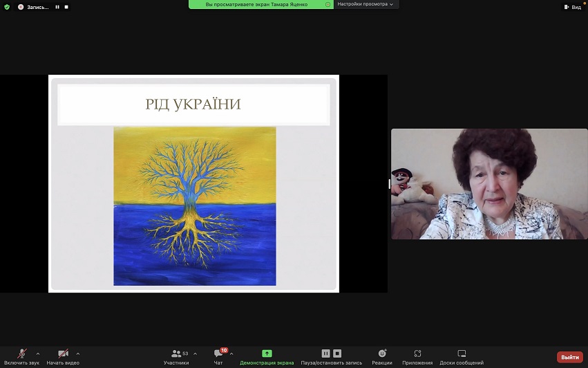Click the green screen viewing banner
The width and height of the screenshot is (588, 368).
pos(261,4)
